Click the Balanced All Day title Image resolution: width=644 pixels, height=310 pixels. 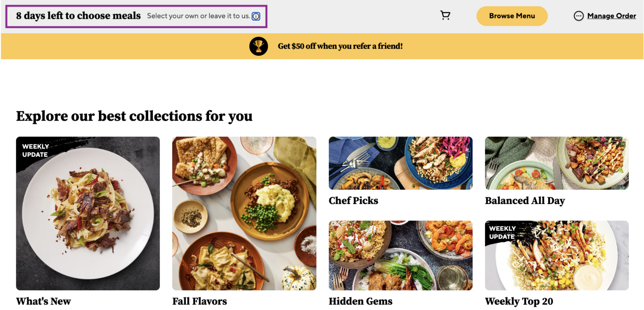tap(525, 201)
